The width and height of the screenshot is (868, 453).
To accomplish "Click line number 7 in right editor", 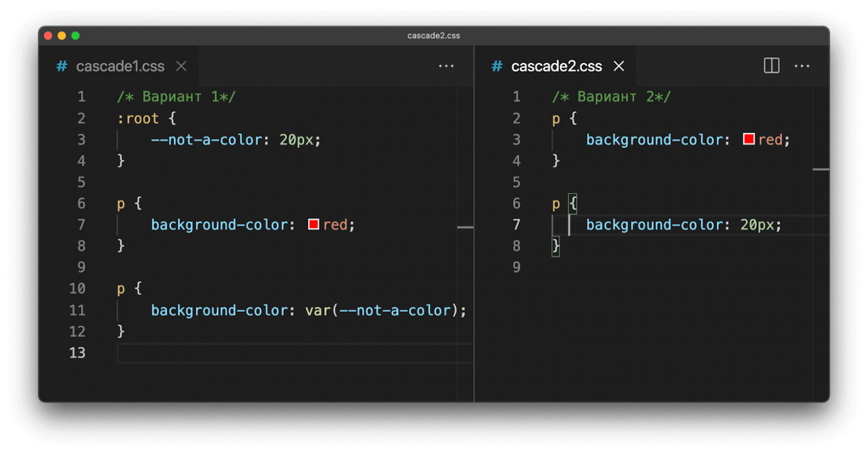I will click(516, 225).
